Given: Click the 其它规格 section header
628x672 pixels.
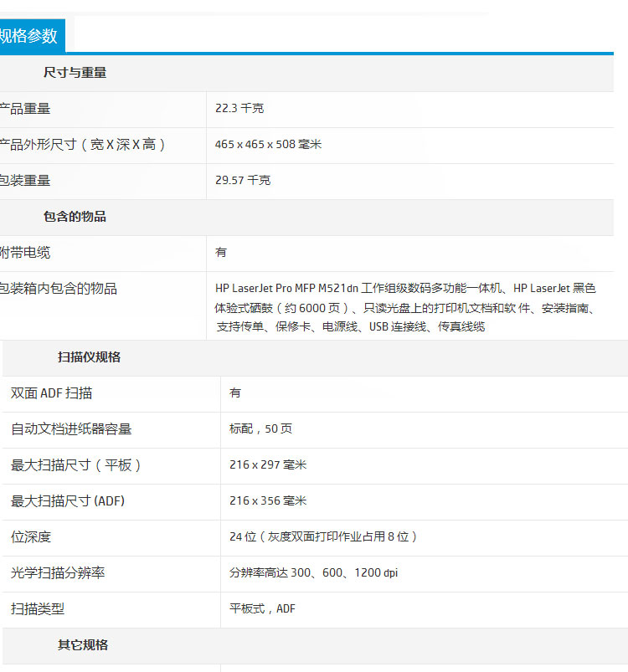Looking at the screenshot, I should (83, 645).
